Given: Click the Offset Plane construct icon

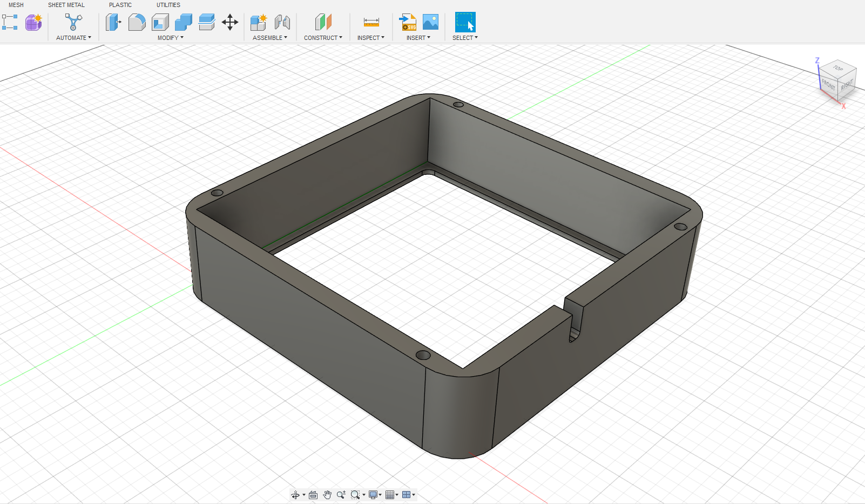Looking at the screenshot, I should click(323, 22).
